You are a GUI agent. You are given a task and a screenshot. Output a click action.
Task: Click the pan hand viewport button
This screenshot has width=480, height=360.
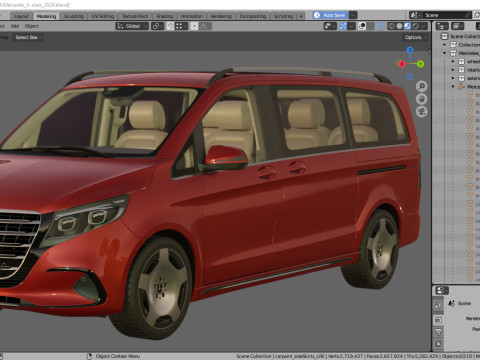(422, 99)
